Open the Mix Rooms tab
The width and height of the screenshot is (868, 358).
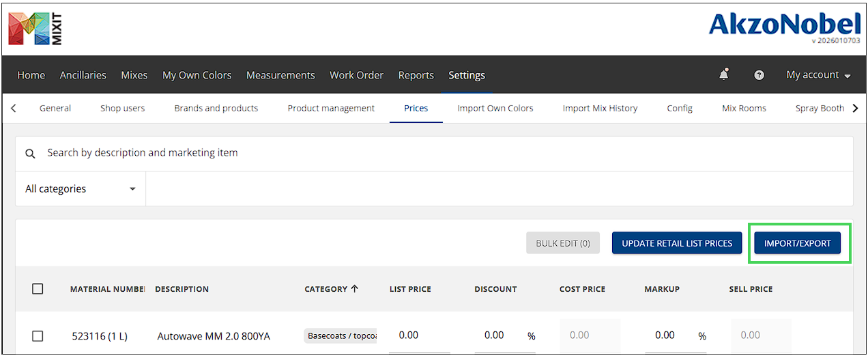click(x=744, y=108)
